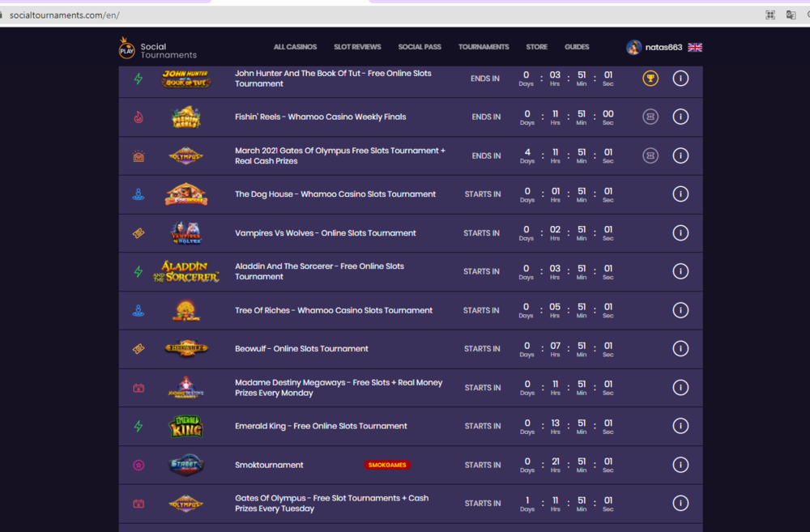810x532 pixels.
Task: Click lightning bolt icon beside Emerald King
Action: (139, 426)
